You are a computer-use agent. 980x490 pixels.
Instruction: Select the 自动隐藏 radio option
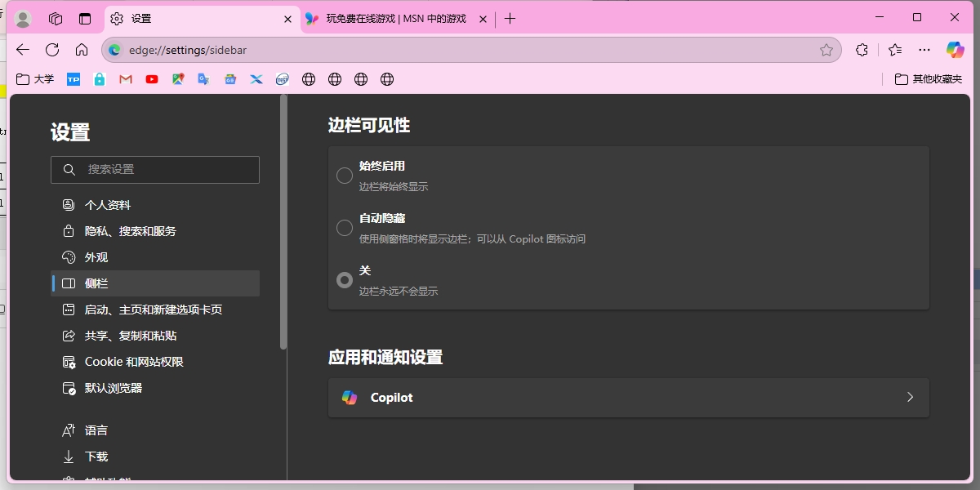pos(345,228)
